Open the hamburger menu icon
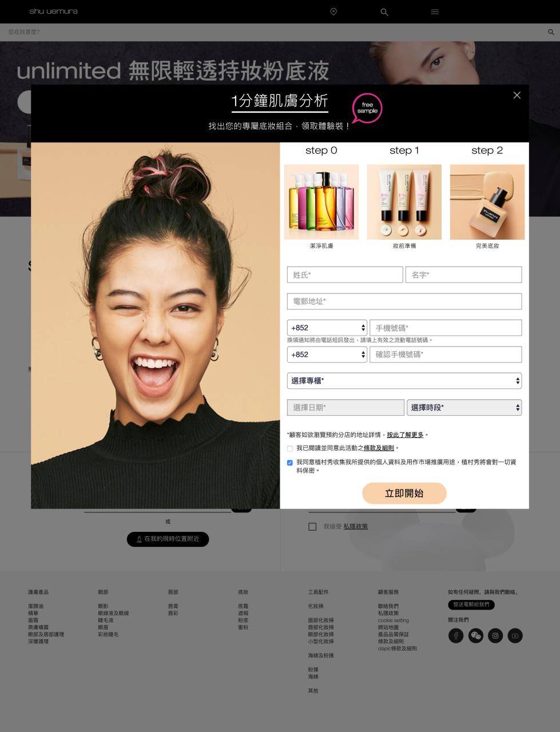Screen dimensions: 560x732 click(435, 11)
